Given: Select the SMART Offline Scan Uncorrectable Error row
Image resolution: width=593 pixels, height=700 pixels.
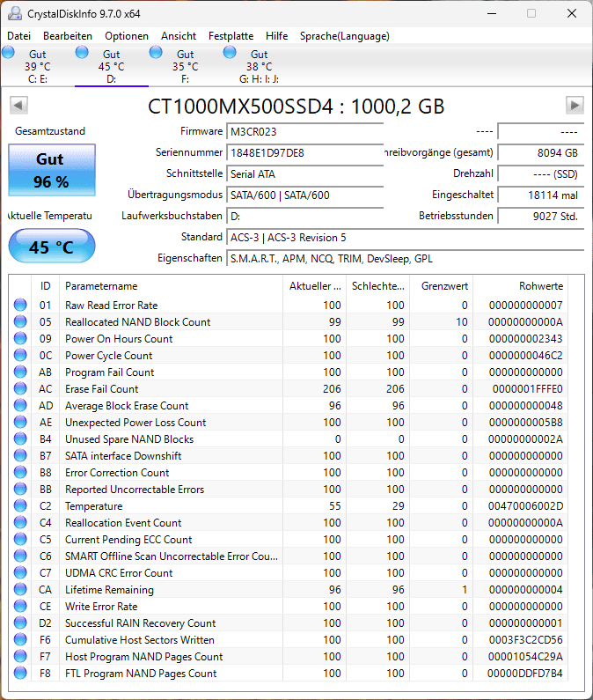Looking at the screenshot, I should tap(289, 556).
